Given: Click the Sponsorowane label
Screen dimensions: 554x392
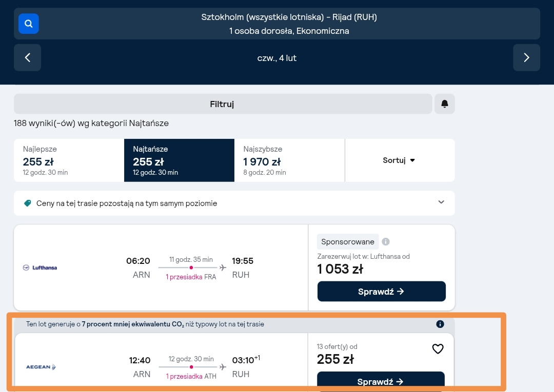Looking at the screenshot, I should point(348,242).
